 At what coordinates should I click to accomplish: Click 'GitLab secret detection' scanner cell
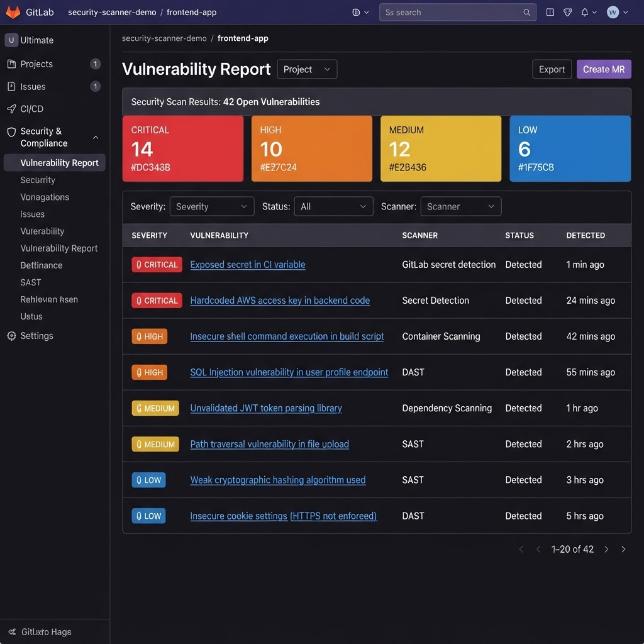[x=449, y=265]
